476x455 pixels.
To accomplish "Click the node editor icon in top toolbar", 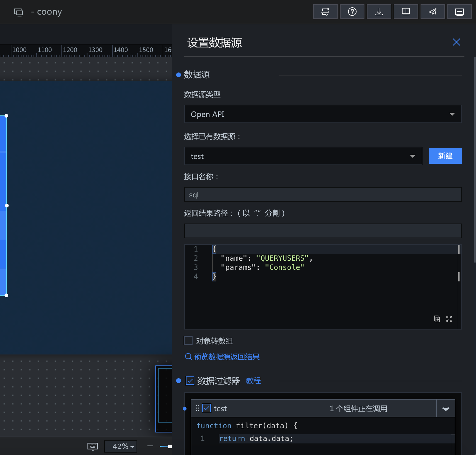I will pos(325,12).
